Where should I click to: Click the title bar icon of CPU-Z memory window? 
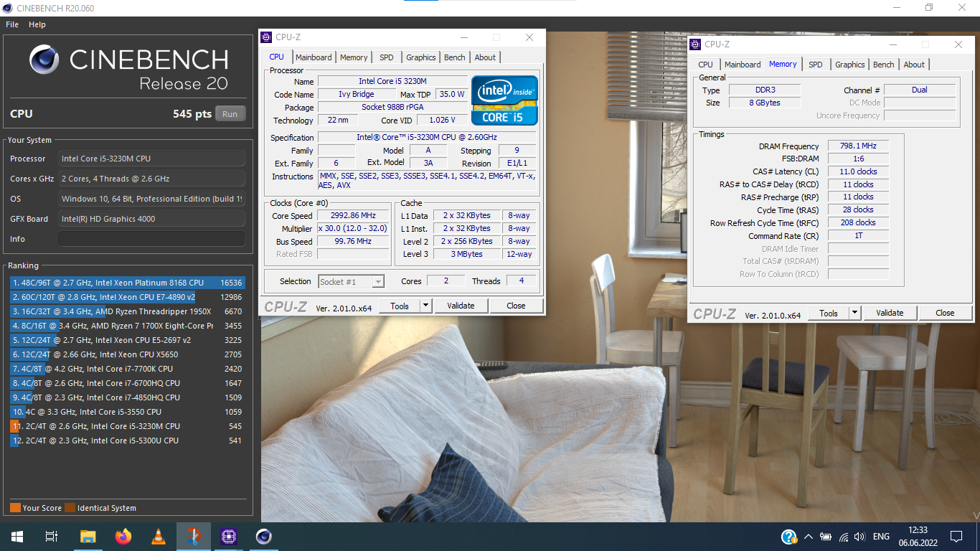coord(695,44)
